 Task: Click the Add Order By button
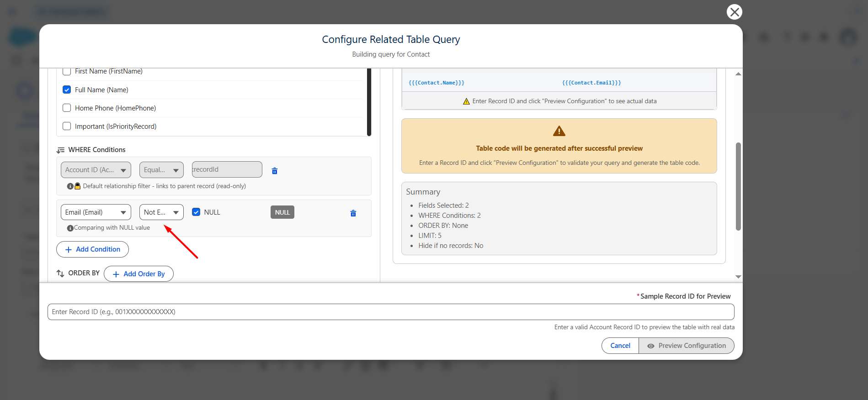click(138, 274)
